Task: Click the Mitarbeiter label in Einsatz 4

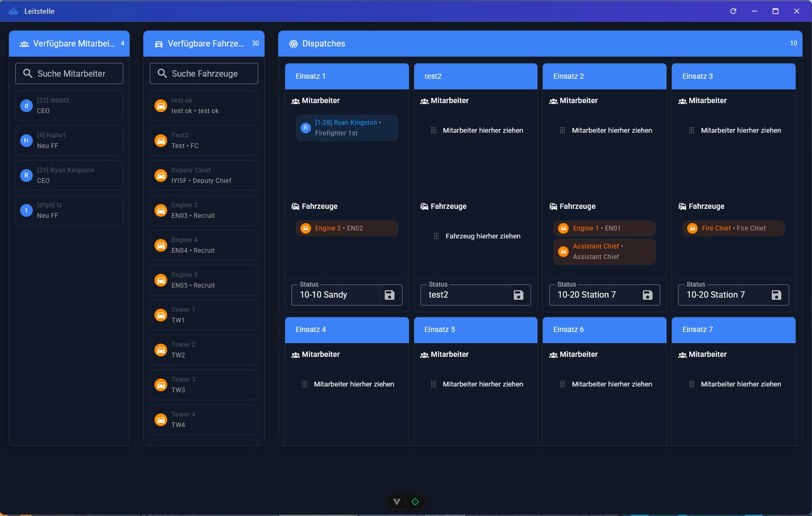Action: click(321, 354)
